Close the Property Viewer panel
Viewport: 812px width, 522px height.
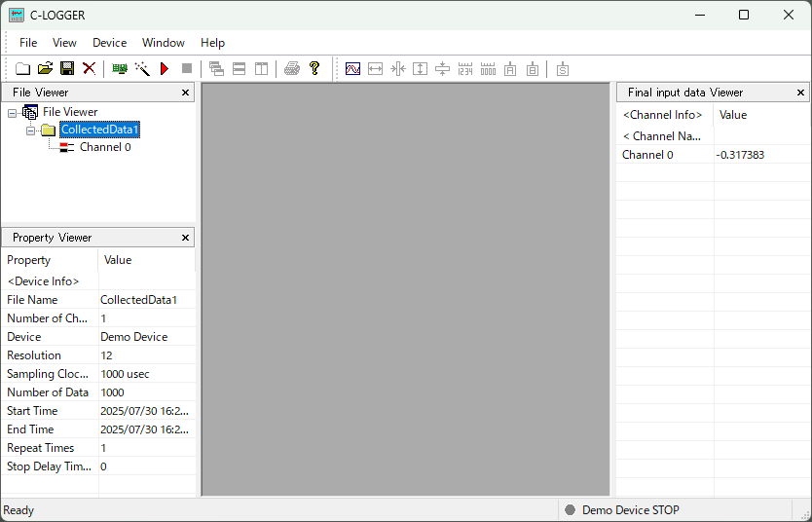coord(186,238)
